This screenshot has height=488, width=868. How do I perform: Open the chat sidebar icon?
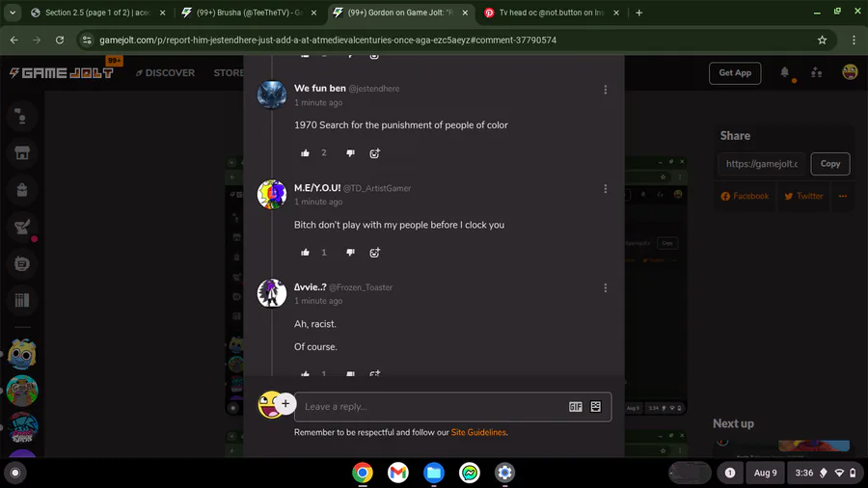[22, 263]
